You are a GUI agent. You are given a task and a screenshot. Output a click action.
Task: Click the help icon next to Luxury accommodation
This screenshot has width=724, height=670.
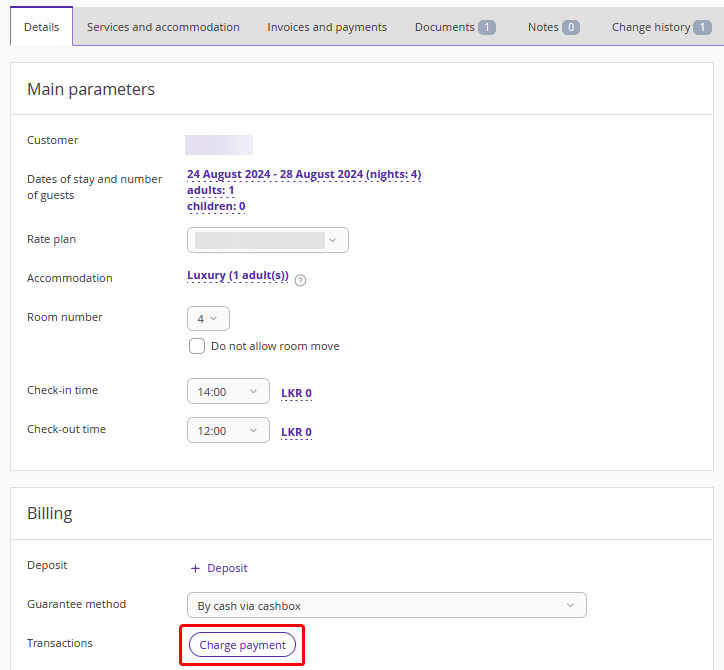pos(300,280)
